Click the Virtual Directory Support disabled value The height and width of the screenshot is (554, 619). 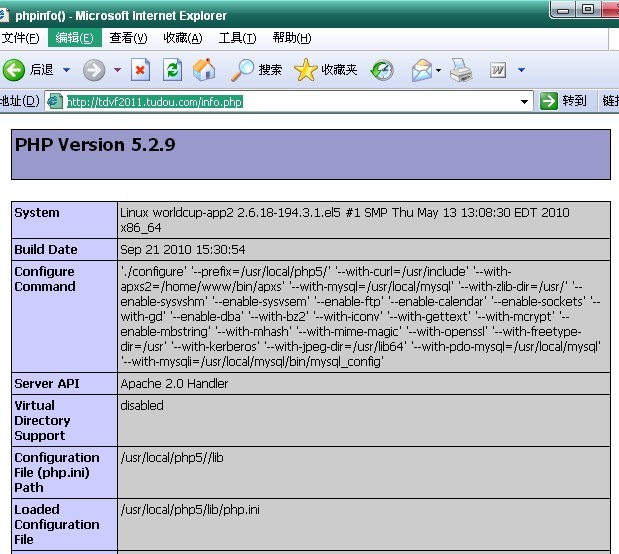tap(142, 406)
